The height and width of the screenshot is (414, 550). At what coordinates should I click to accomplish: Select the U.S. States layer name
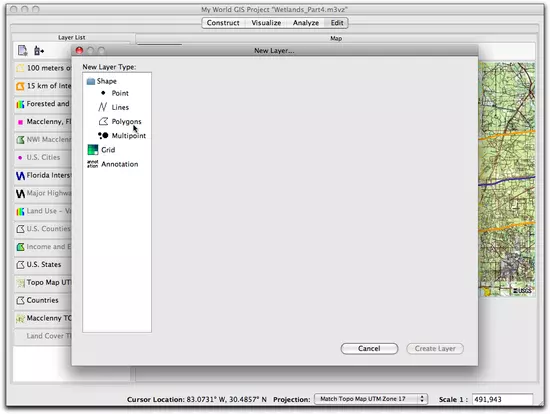pos(44,265)
